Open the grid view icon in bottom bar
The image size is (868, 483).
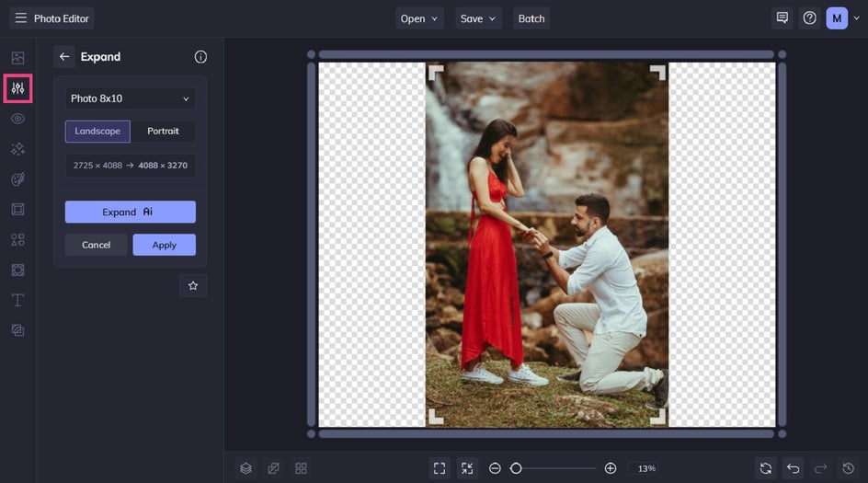(302, 468)
